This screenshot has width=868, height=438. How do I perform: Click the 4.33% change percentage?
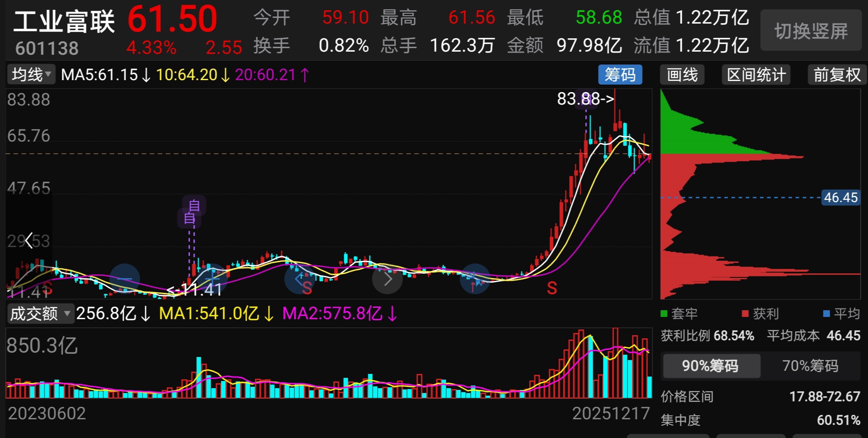(x=151, y=48)
